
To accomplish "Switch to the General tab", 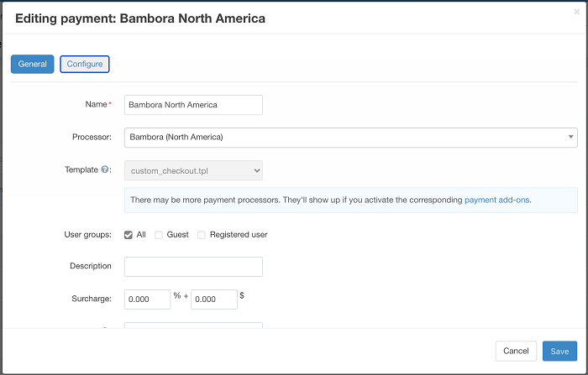I will (x=32, y=64).
